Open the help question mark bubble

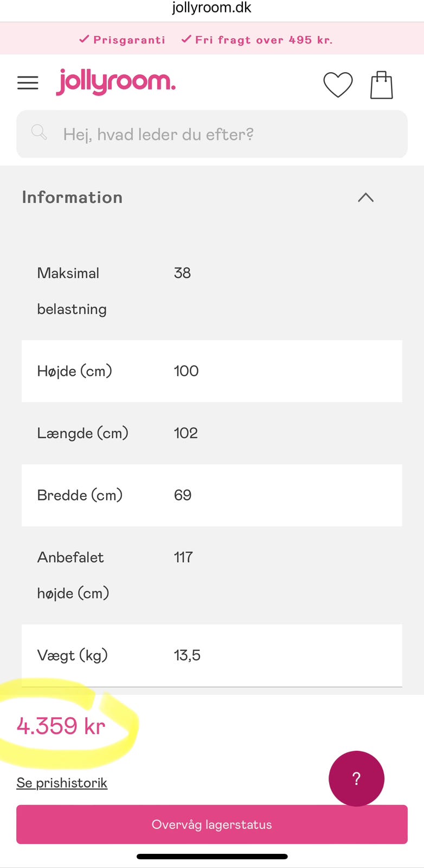356,778
